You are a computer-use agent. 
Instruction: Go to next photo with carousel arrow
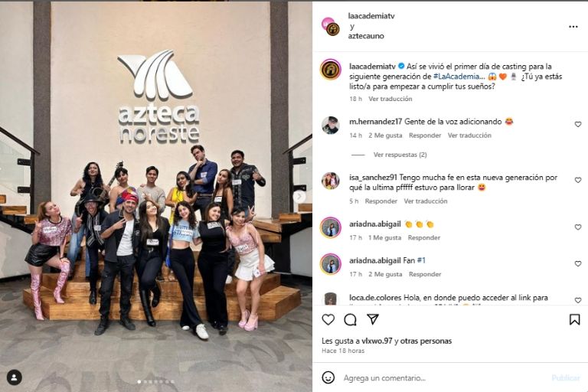point(299,196)
